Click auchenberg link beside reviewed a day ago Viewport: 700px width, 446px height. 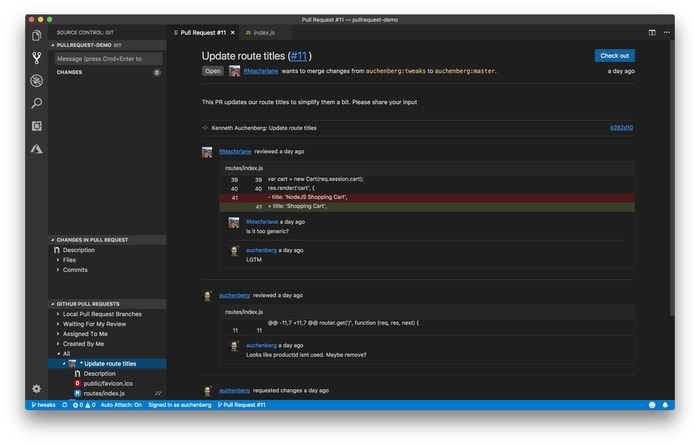click(x=234, y=296)
